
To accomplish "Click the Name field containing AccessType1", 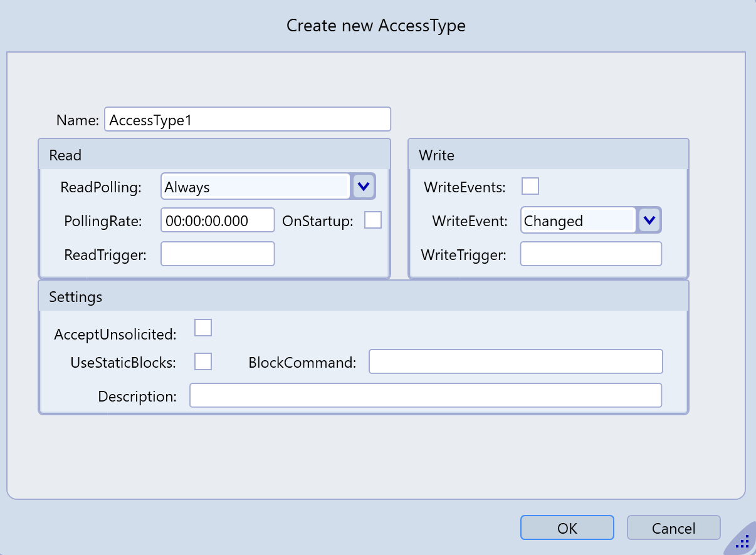I will point(247,120).
